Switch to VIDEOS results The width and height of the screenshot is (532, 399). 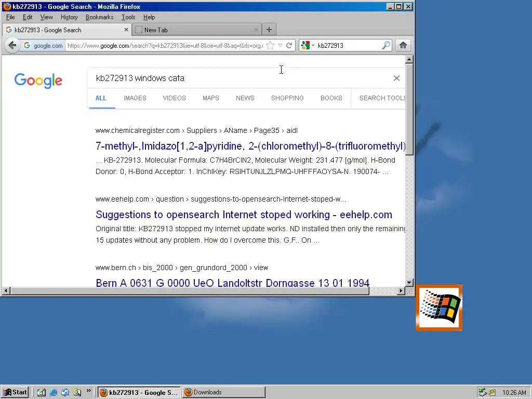174,98
